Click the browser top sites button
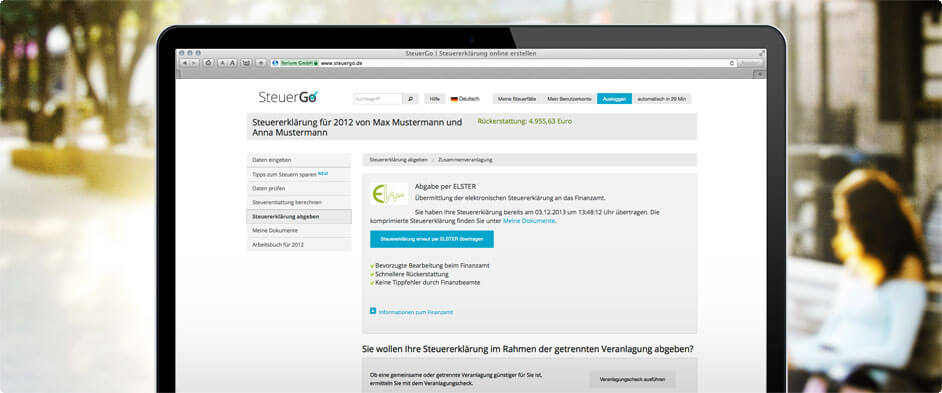942x393 pixels. pyautogui.click(x=246, y=62)
